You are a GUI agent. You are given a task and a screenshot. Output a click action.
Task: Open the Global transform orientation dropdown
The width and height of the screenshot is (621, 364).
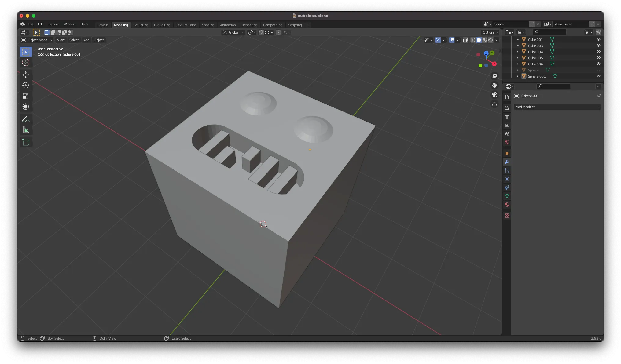[233, 32]
